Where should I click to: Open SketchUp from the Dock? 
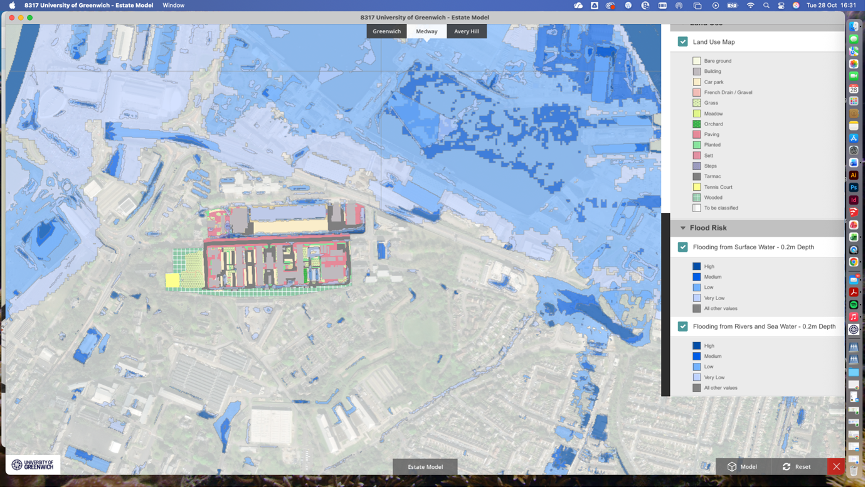(853, 213)
